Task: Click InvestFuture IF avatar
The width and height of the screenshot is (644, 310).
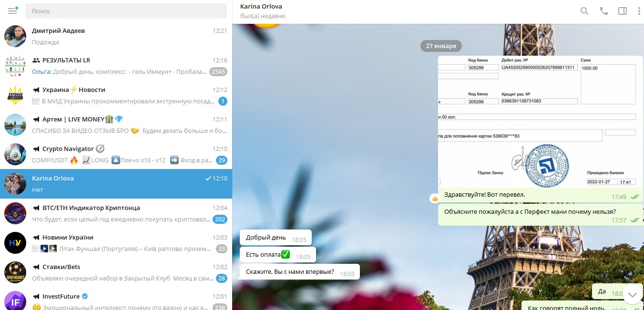Action: coord(15,300)
